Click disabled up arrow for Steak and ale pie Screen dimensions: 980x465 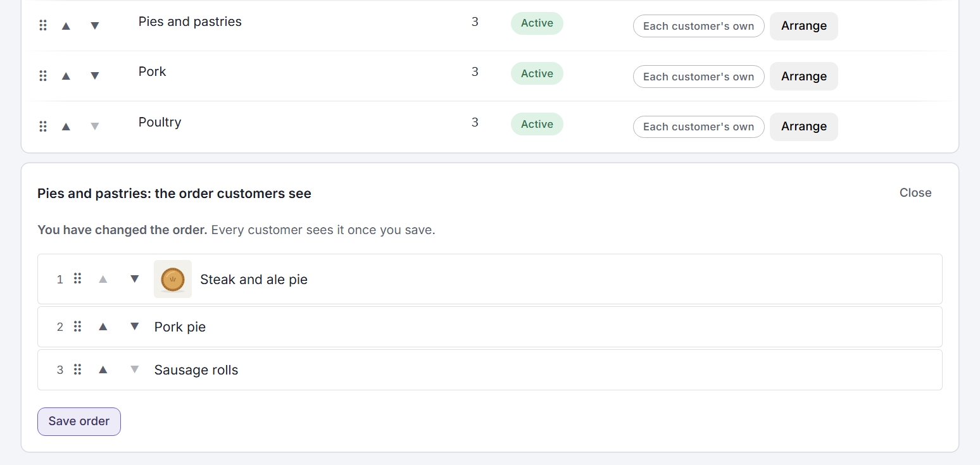(103, 279)
